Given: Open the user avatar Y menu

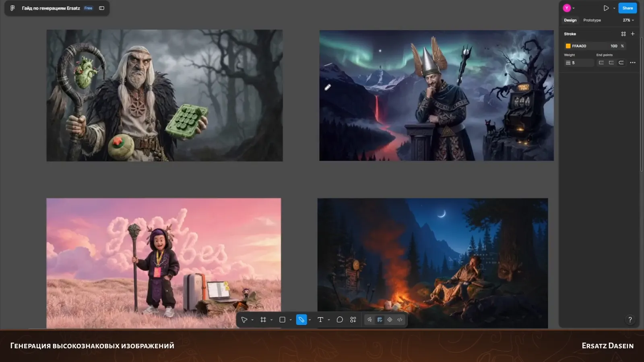Looking at the screenshot, I should 567,8.
